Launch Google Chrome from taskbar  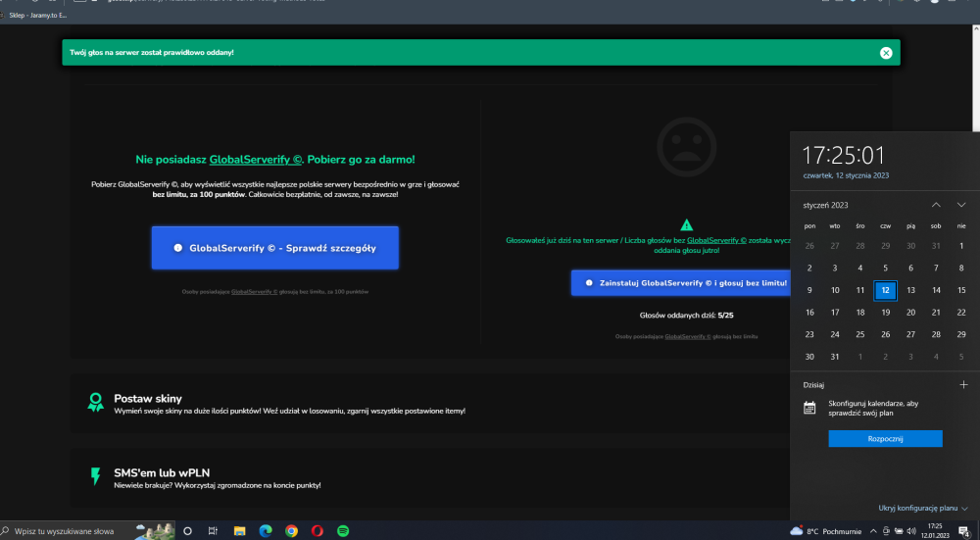click(x=291, y=531)
